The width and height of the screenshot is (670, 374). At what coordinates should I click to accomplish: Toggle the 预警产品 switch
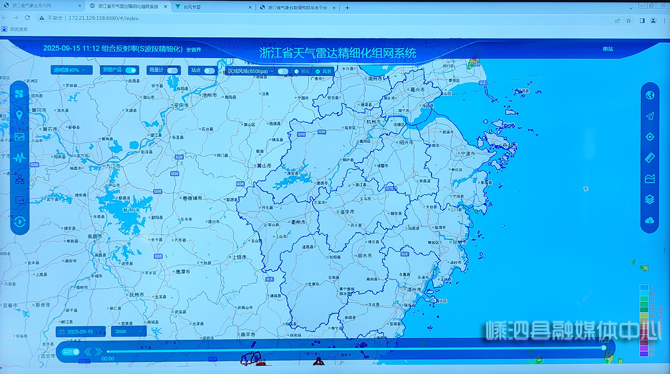pos(131,70)
